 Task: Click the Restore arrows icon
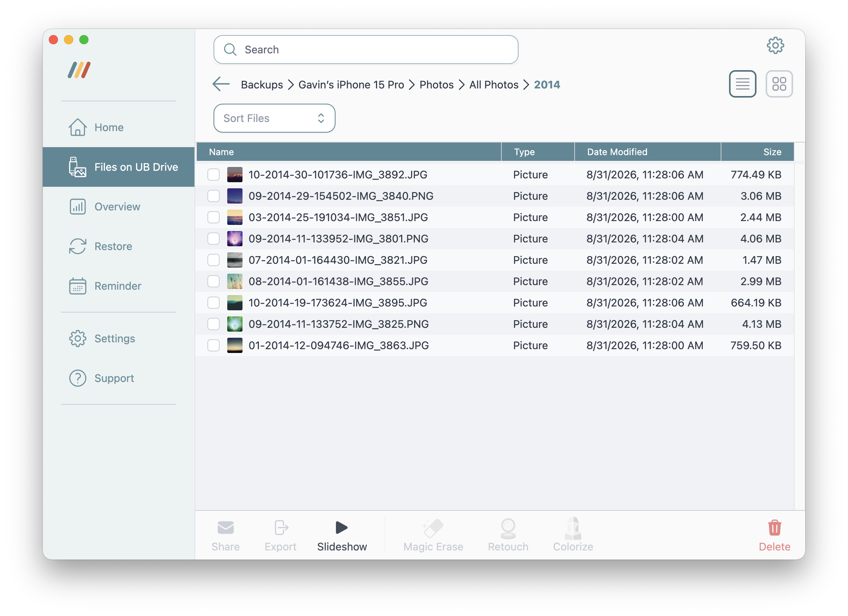(77, 246)
